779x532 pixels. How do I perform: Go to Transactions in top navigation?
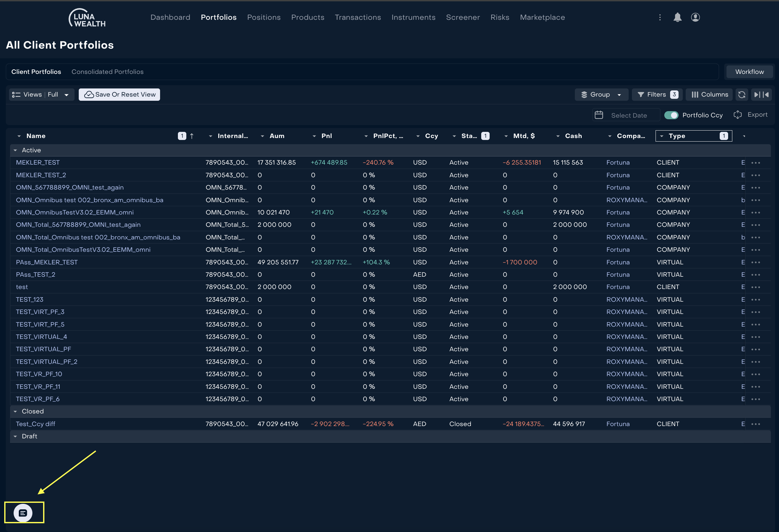click(x=358, y=17)
